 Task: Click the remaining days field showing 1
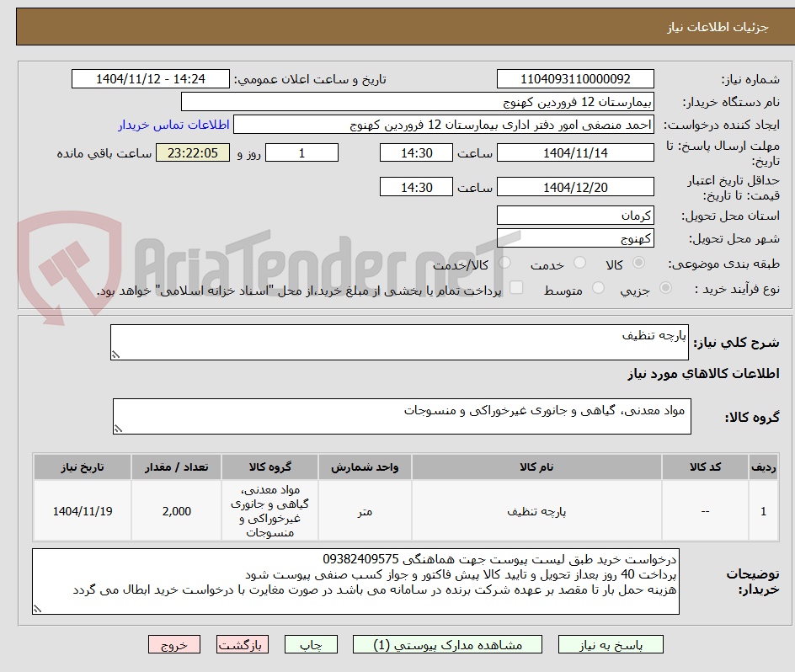click(x=301, y=152)
